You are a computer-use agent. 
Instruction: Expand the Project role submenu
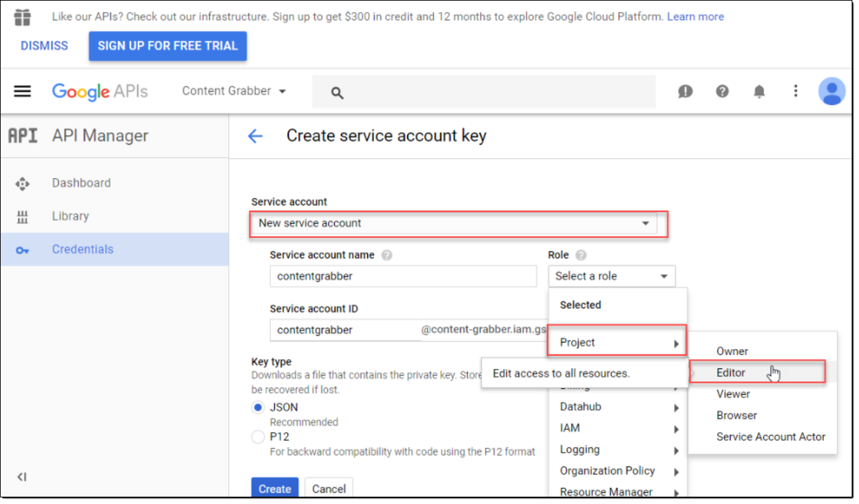click(x=616, y=342)
